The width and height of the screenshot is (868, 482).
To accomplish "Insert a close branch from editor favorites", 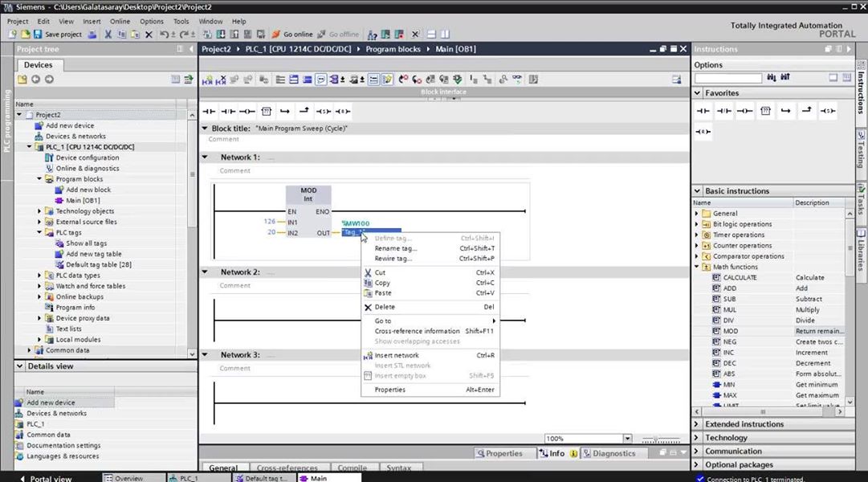I will click(x=304, y=112).
